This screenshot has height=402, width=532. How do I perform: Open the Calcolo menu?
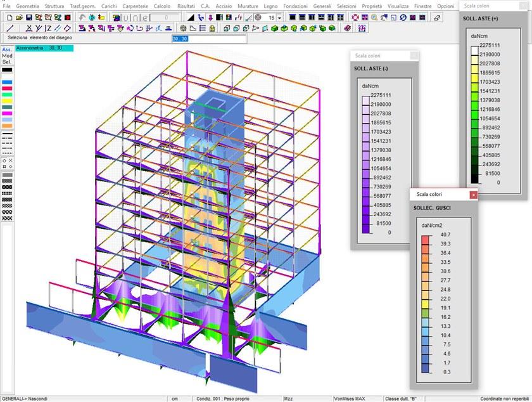(x=161, y=6)
